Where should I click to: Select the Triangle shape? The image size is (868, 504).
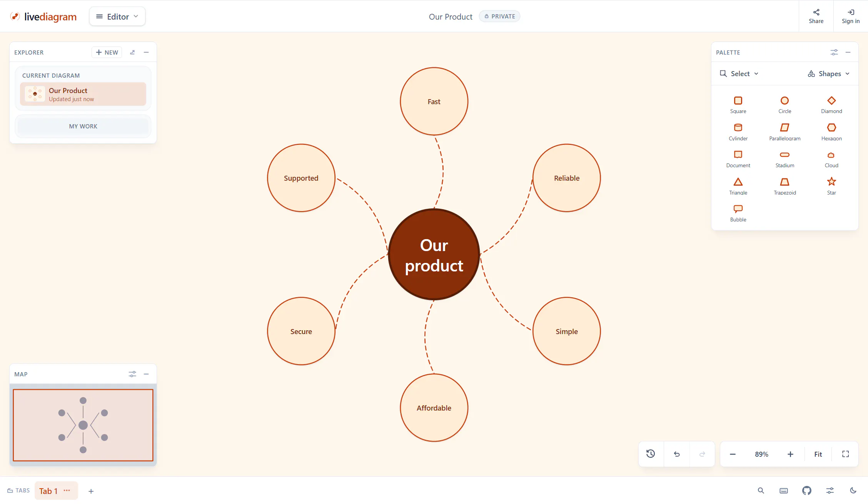click(x=738, y=186)
